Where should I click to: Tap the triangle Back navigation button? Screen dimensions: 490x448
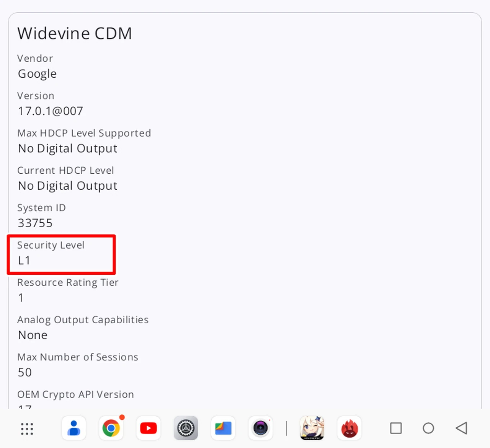(x=461, y=428)
